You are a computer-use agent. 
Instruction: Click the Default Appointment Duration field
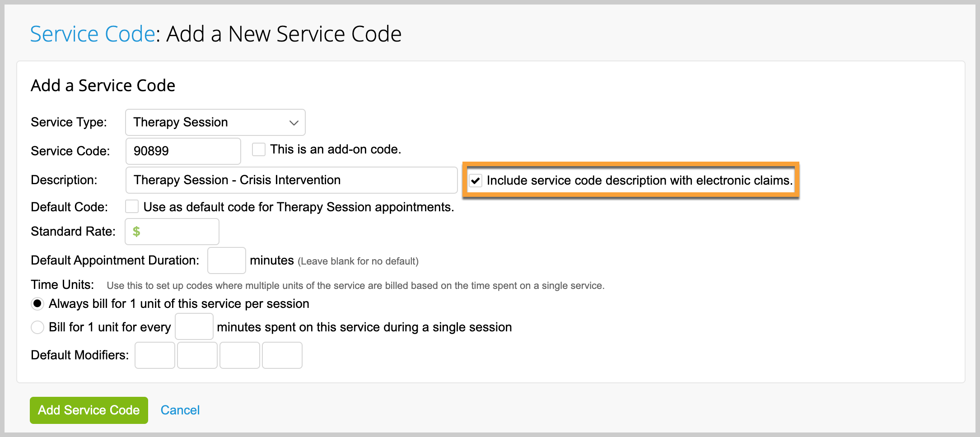(x=226, y=260)
